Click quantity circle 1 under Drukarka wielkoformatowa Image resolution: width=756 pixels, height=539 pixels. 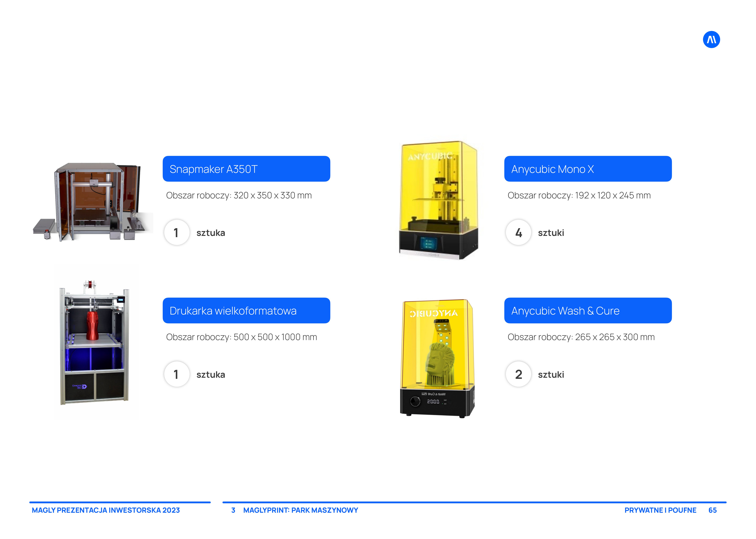coord(177,374)
